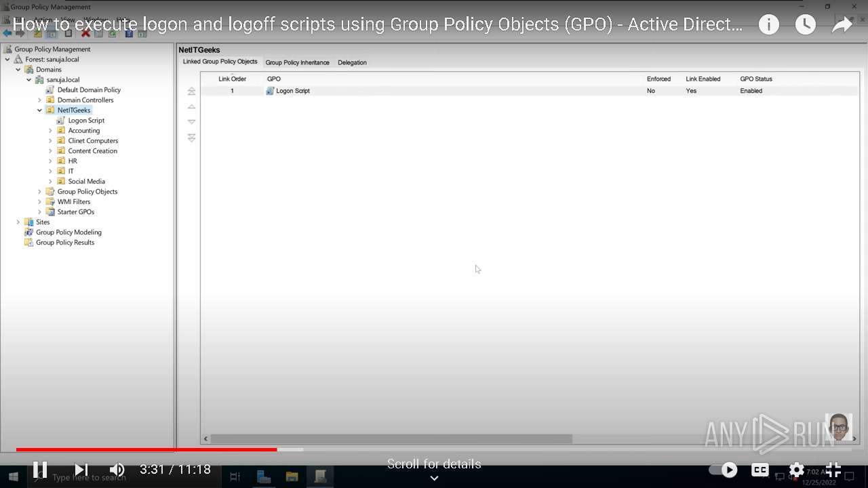Expand the Sites node
This screenshot has height=488, width=868.
click(18, 222)
